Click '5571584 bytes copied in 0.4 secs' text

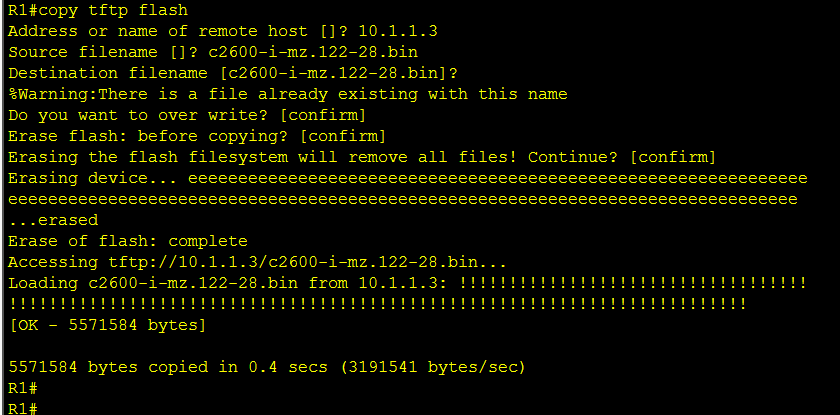click(168, 367)
